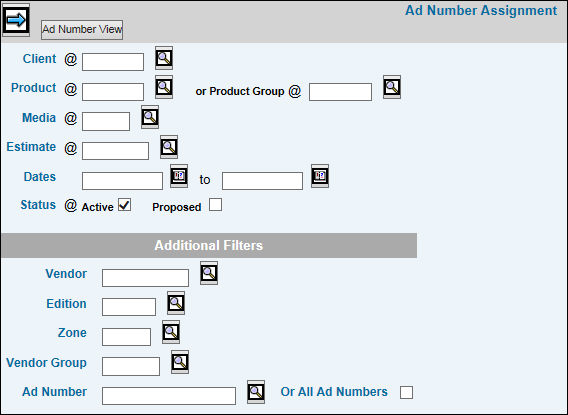Open the Edition lookup magnifier icon
The image size is (568, 415).
tap(176, 303)
